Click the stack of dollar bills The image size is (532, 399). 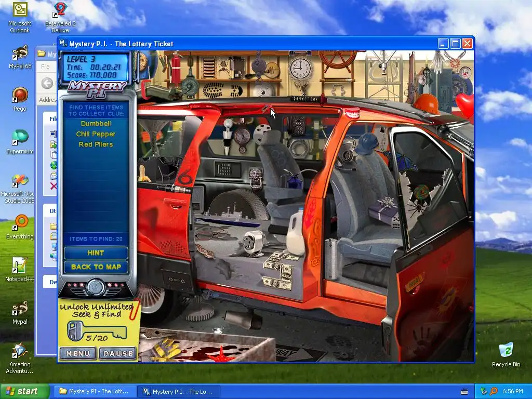pos(279,271)
